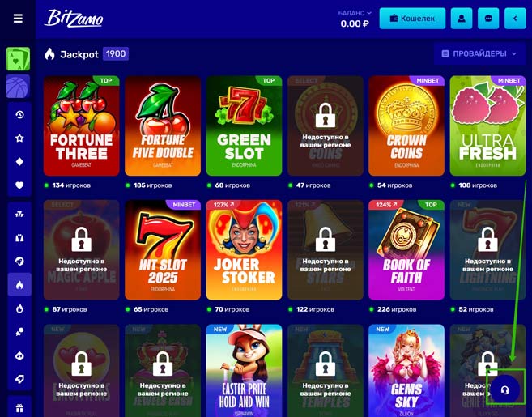Open the gift bonuses icon
This screenshot has width=532, height=417.
pos(19,407)
